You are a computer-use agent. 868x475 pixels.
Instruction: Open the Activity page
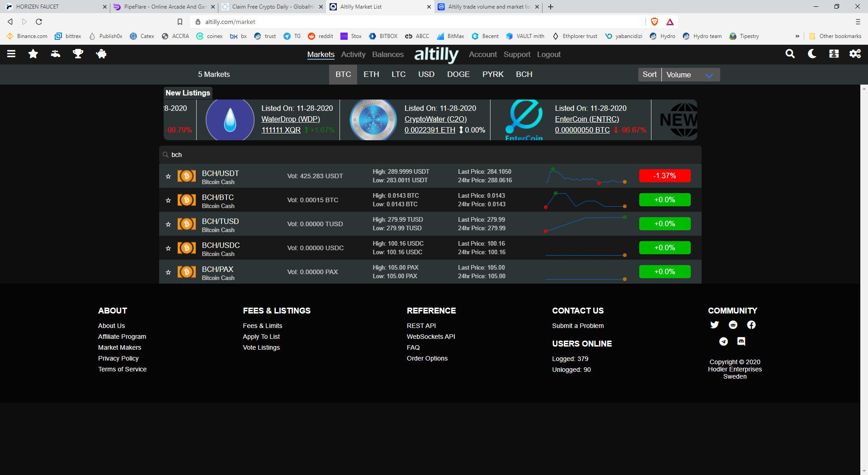click(353, 54)
